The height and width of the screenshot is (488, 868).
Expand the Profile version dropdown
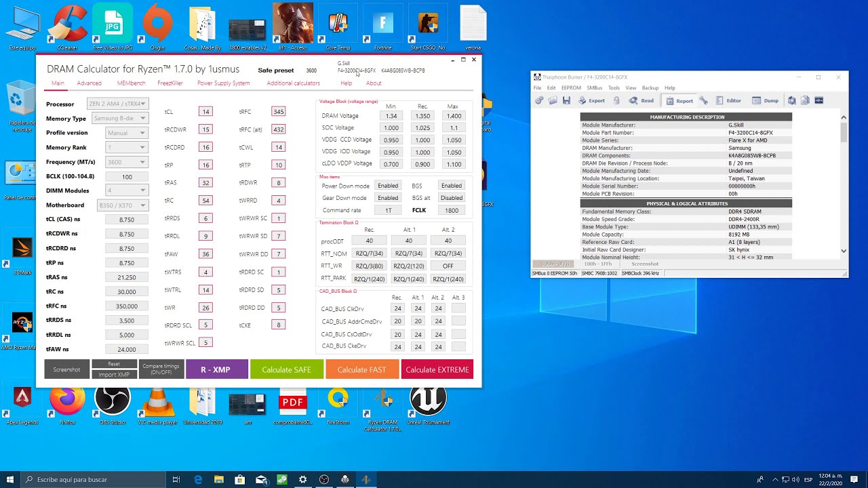coord(127,133)
